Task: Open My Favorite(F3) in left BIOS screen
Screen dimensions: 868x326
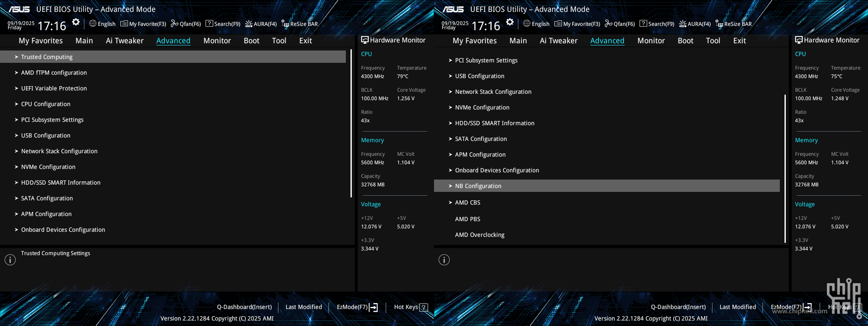Action: [x=143, y=24]
